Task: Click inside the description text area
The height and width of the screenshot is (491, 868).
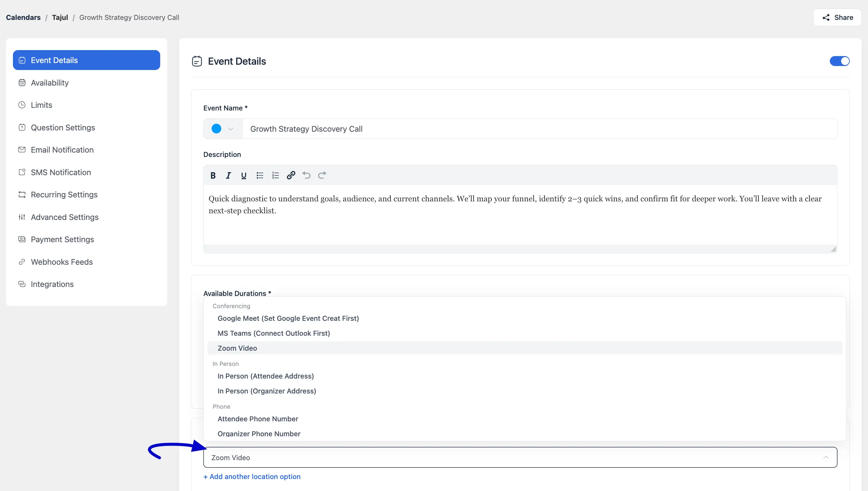Action: coord(520,214)
